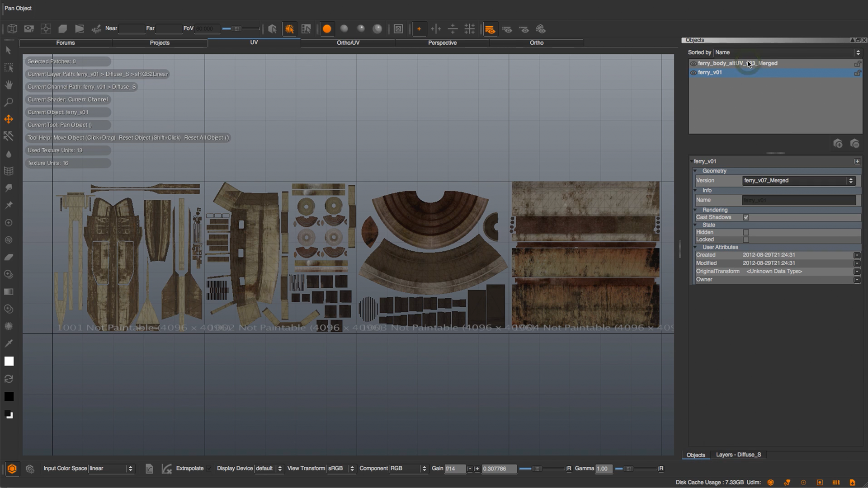Click the Objects tab at panel bottom
Image resolution: width=868 pixels, height=488 pixels.
pyautogui.click(x=696, y=455)
